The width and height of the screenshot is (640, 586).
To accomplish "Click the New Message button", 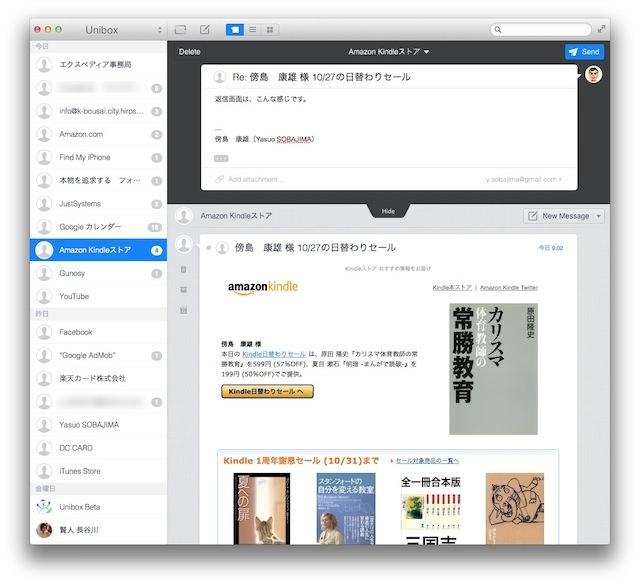I will coord(564,216).
